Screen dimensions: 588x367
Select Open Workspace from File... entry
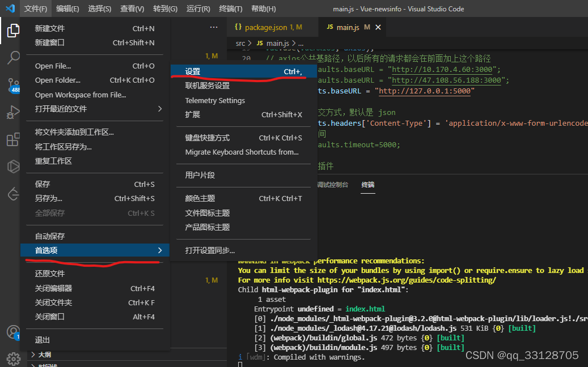click(95, 95)
